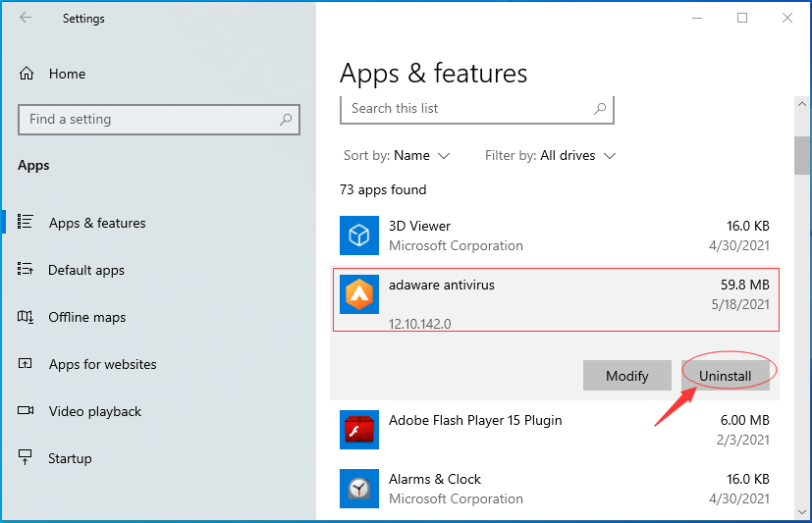This screenshot has width=812, height=523.
Task: Open the Sort by Name dropdown
Action: click(x=397, y=156)
